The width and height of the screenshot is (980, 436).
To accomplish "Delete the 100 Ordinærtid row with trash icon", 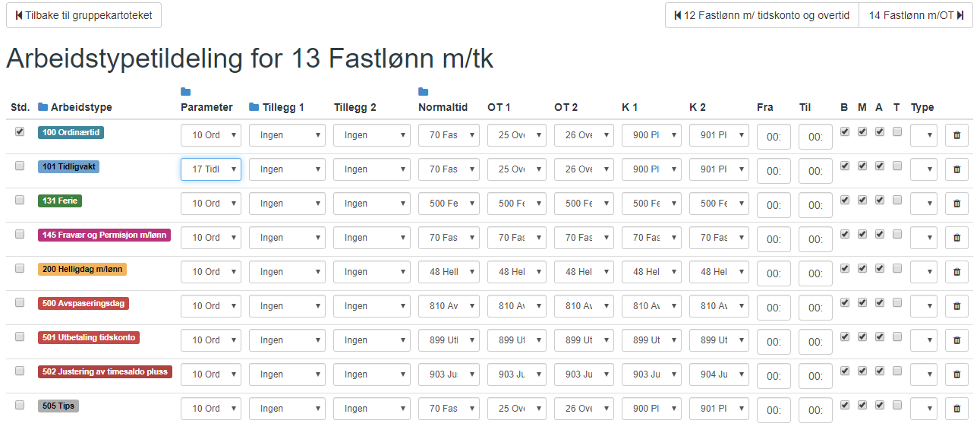I will coord(956,135).
